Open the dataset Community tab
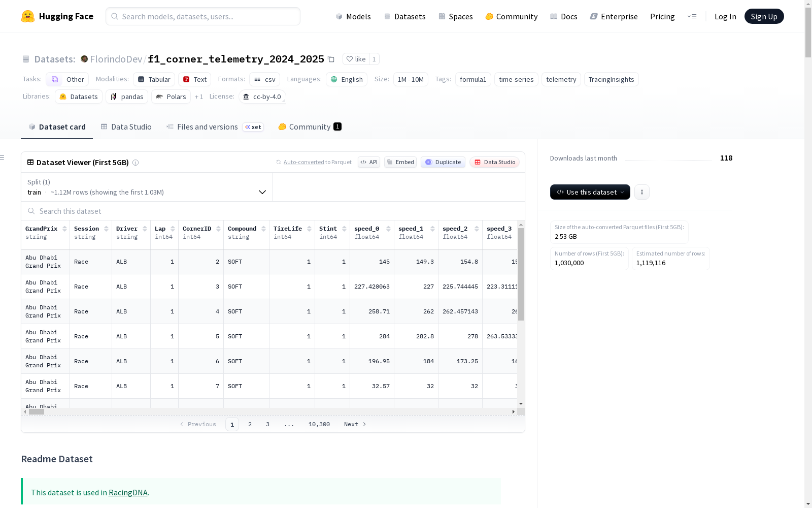This screenshot has width=812, height=508. [310, 127]
